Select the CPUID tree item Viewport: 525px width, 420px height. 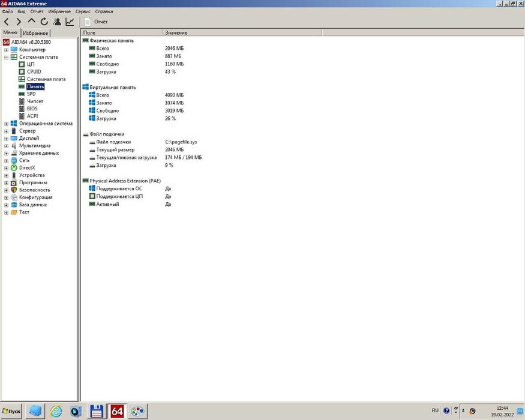(34, 71)
